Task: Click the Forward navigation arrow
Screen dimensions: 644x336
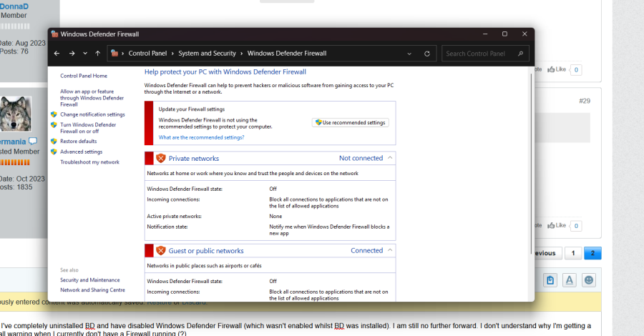Action: (x=72, y=54)
